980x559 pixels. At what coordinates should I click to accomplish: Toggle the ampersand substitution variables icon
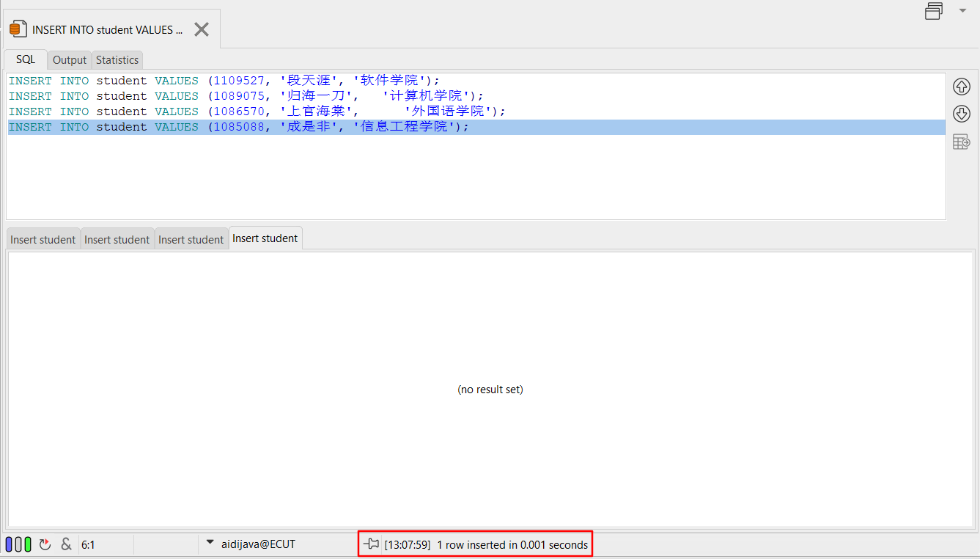tap(66, 544)
